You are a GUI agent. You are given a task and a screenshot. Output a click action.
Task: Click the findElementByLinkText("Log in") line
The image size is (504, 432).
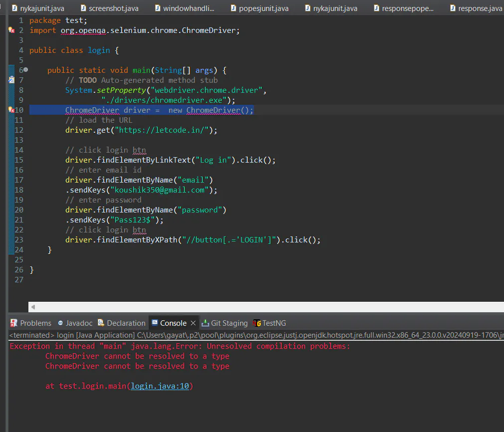click(x=170, y=160)
